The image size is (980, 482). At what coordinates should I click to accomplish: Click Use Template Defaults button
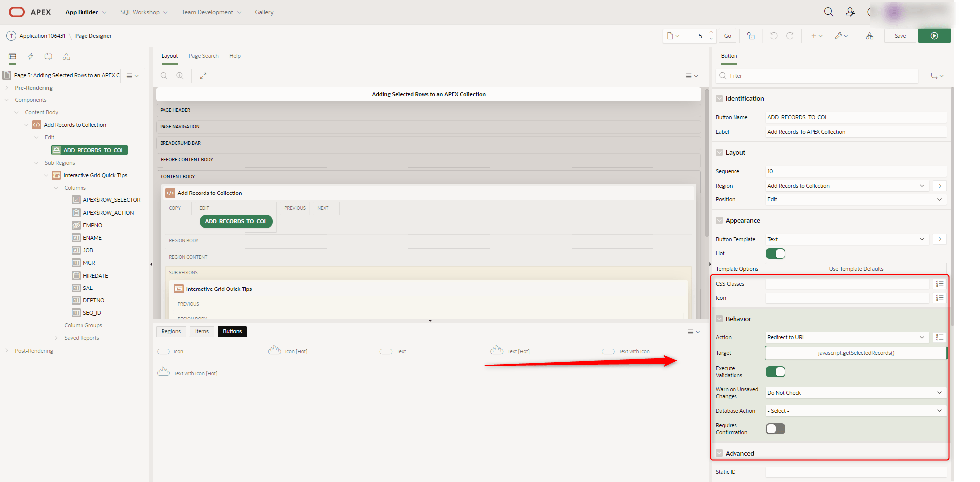(x=856, y=269)
